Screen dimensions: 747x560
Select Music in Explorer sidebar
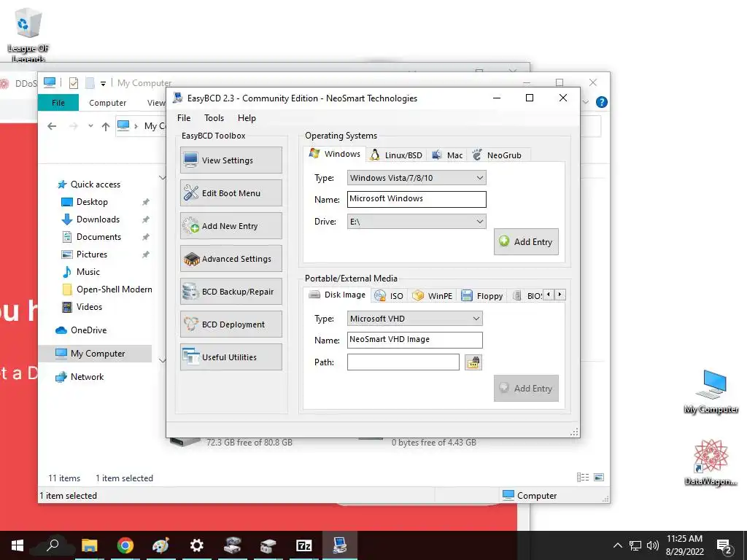tap(88, 272)
